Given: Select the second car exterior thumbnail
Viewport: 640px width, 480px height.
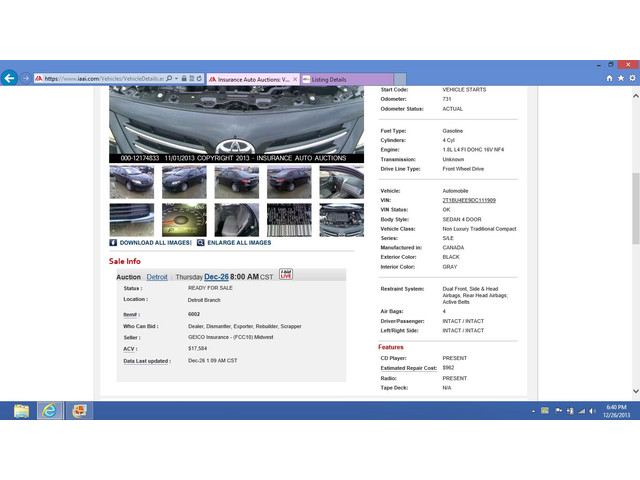Looking at the screenshot, I should 184,182.
